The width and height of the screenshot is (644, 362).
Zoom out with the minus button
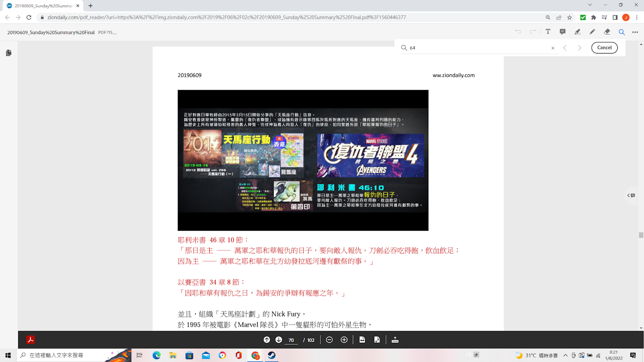click(x=329, y=340)
